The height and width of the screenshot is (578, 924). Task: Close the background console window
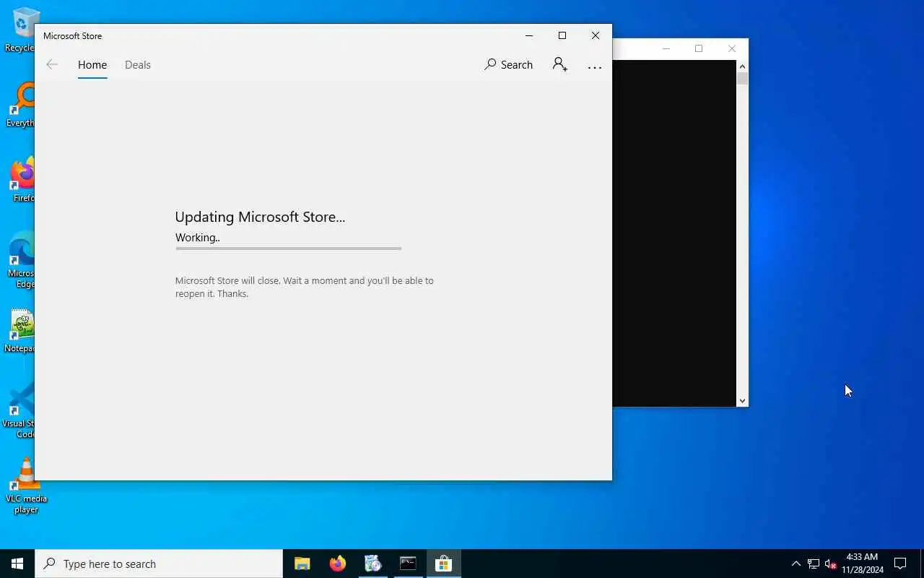pyautogui.click(x=732, y=48)
